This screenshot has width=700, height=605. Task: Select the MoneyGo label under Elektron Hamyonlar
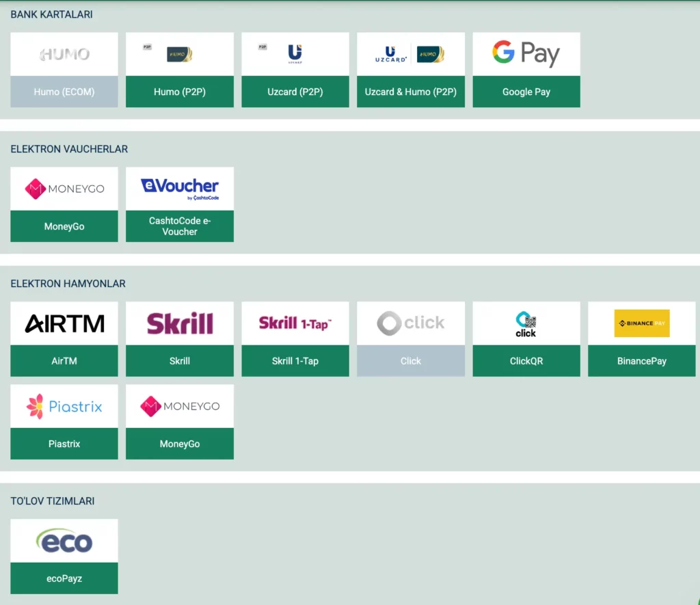(180, 444)
